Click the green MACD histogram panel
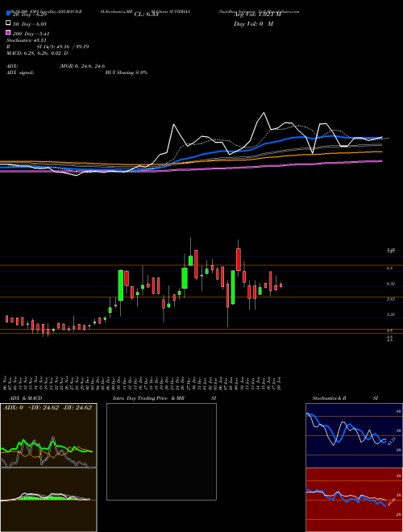This screenshot has width=403, height=532. 48,500
